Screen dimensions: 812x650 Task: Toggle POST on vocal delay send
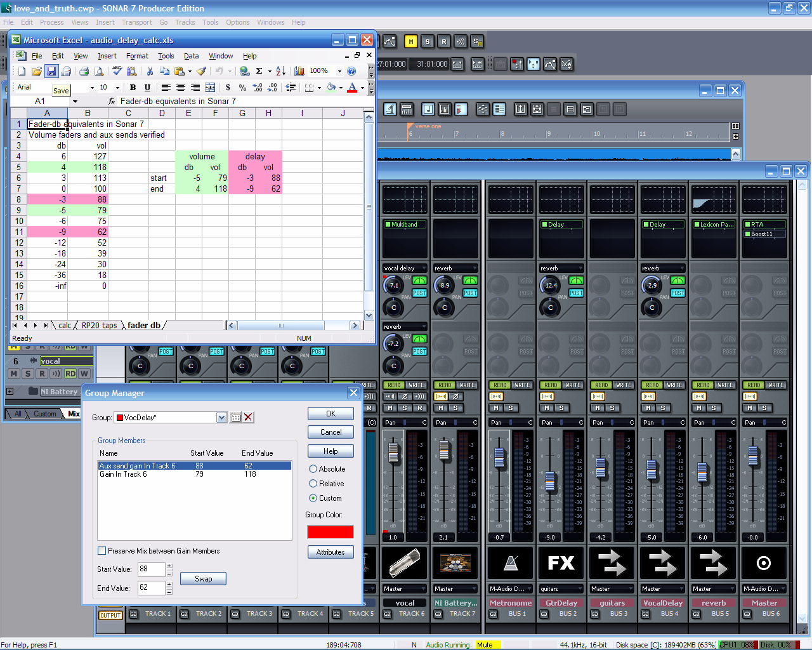[x=419, y=293]
